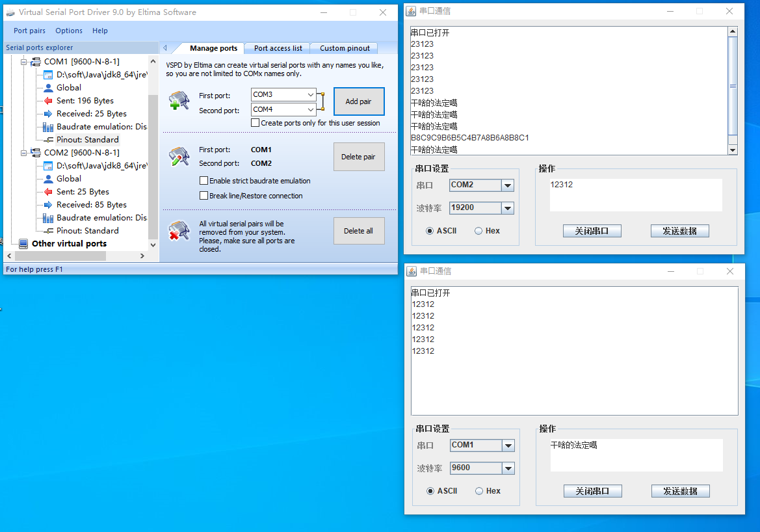
Task: Enable Create ports only for this user session
Action: 256,123
